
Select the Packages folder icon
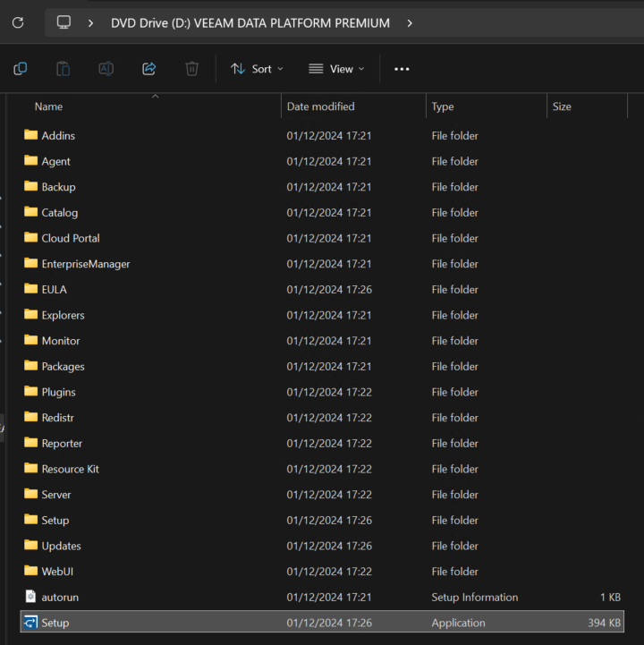pos(30,365)
